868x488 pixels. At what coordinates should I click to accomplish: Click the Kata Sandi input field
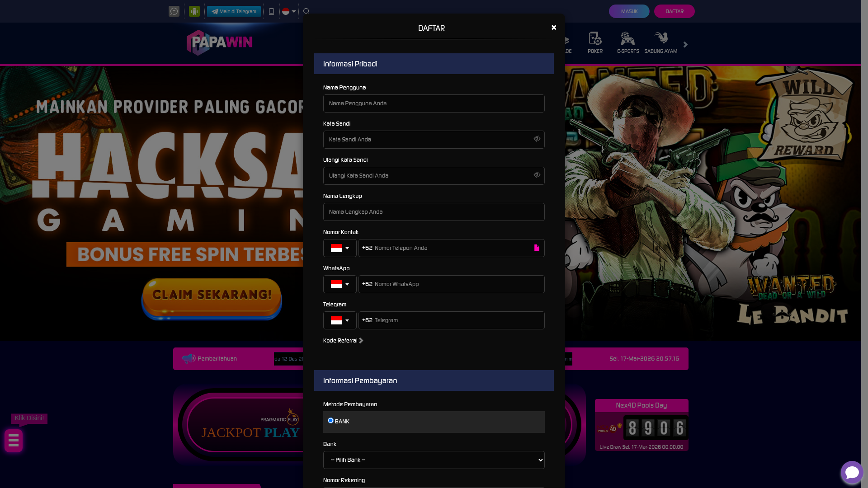(x=434, y=140)
